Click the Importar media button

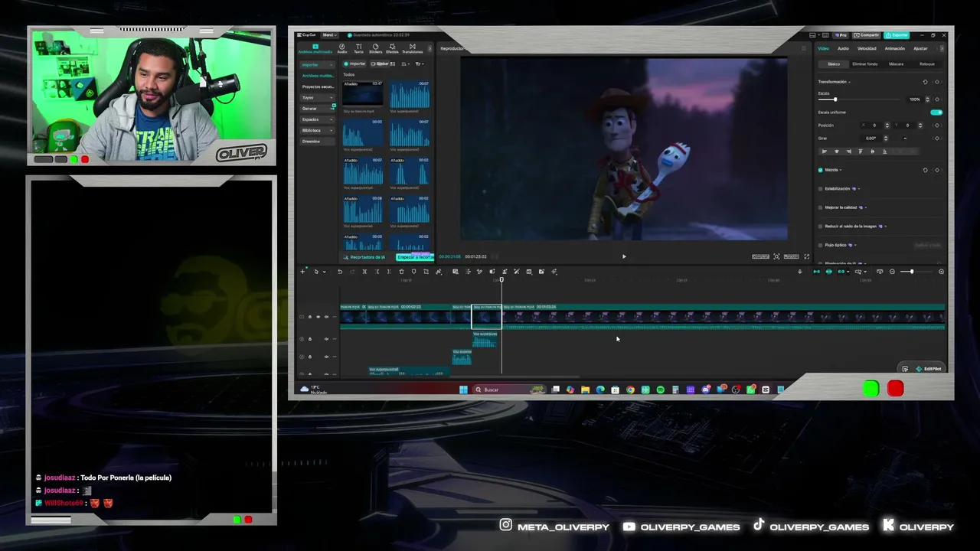pyautogui.click(x=355, y=64)
